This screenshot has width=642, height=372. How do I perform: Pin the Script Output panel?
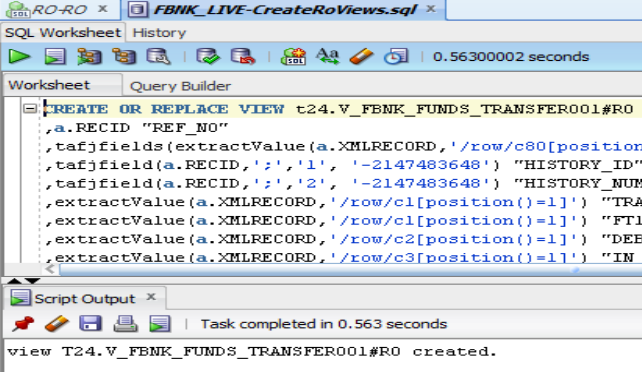pyautogui.click(x=23, y=324)
